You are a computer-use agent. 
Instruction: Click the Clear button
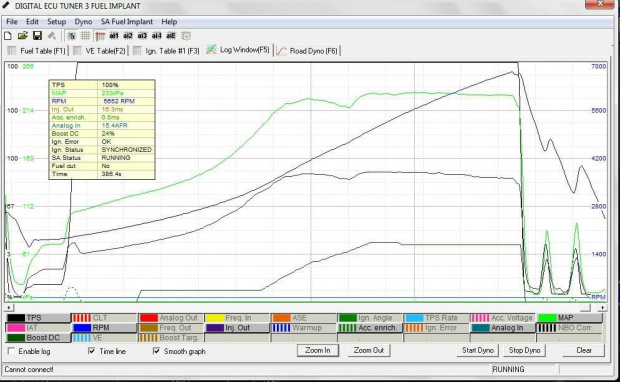point(584,350)
